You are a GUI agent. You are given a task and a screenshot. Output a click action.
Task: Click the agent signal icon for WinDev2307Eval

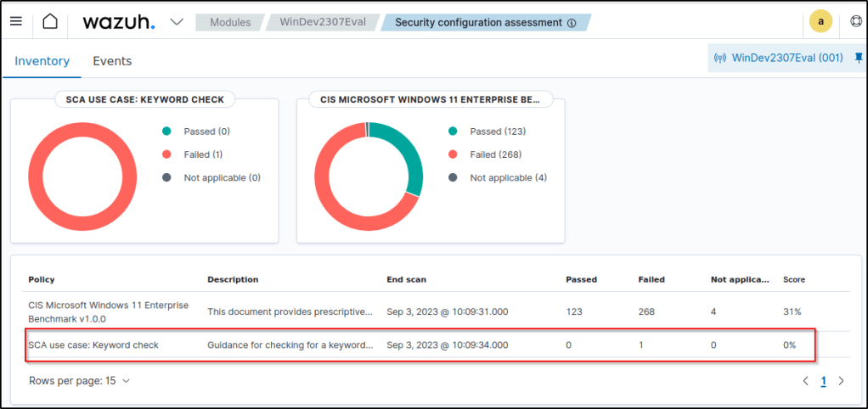coord(720,59)
